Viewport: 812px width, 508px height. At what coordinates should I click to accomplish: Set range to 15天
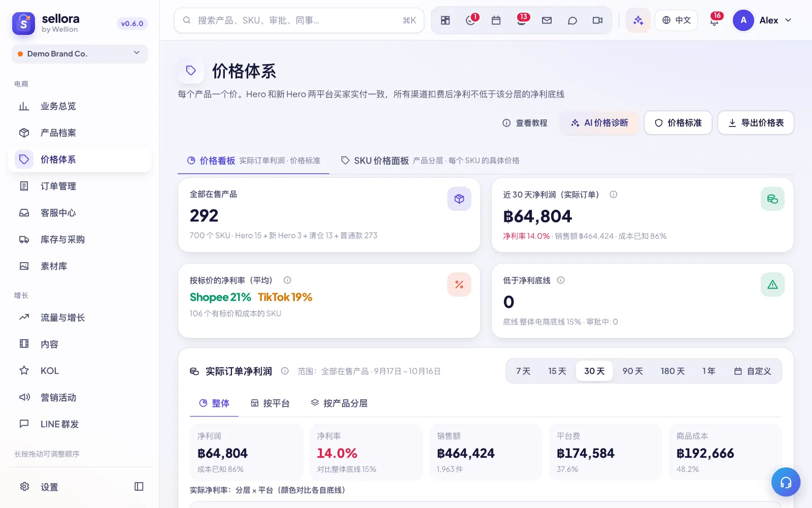(x=557, y=371)
